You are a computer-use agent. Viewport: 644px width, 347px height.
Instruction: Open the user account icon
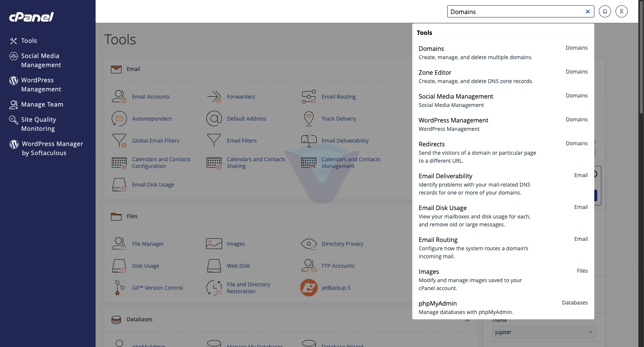621,11
